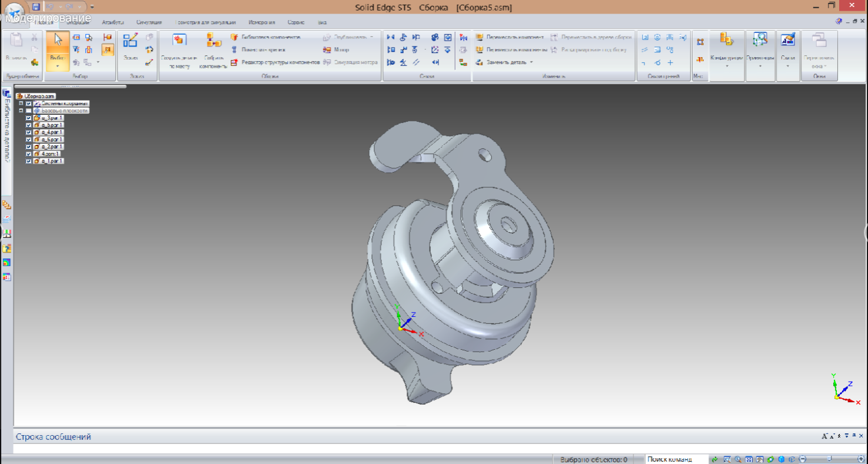The image size is (868, 464).
Task: Switch to the Атрибуты ribbon tab
Action: pyautogui.click(x=112, y=22)
